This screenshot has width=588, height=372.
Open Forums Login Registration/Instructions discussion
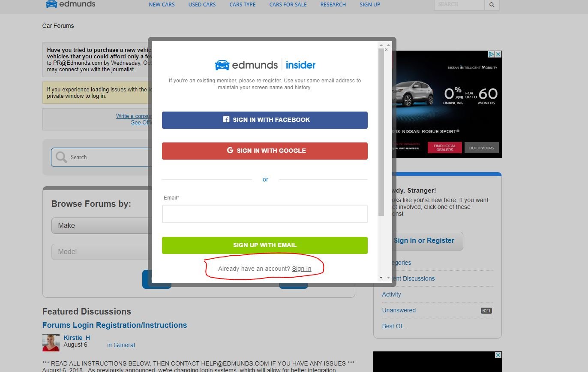click(114, 325)
